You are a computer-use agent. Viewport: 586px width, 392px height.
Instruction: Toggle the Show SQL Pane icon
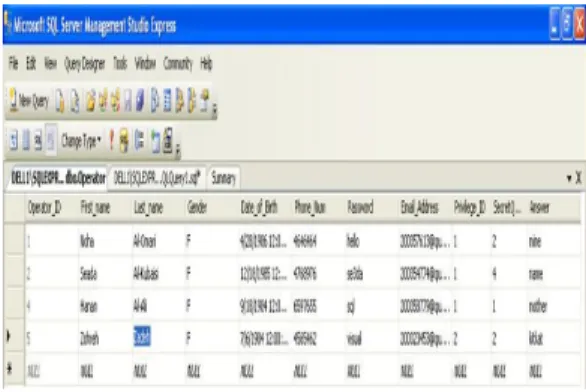tap(38, 141)
